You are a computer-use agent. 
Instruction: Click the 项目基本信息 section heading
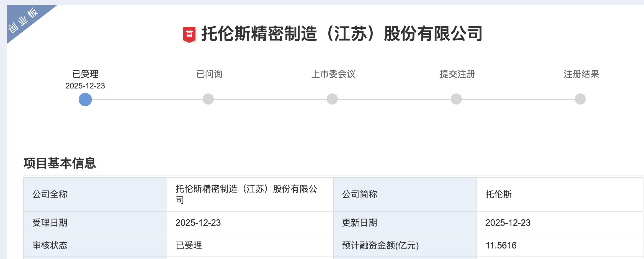click(x=60, y=163)
